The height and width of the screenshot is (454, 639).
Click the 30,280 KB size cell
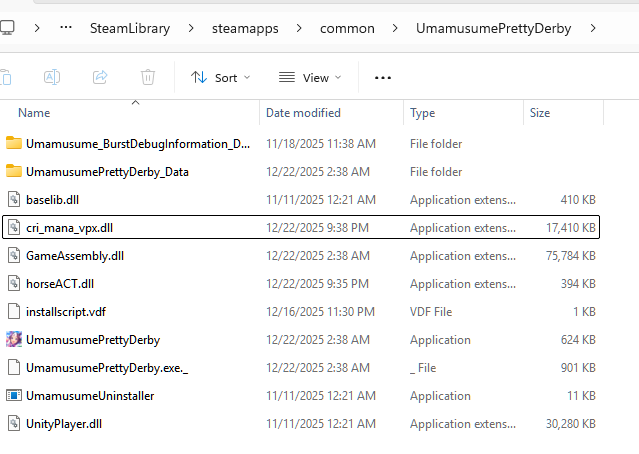[571, 424]
